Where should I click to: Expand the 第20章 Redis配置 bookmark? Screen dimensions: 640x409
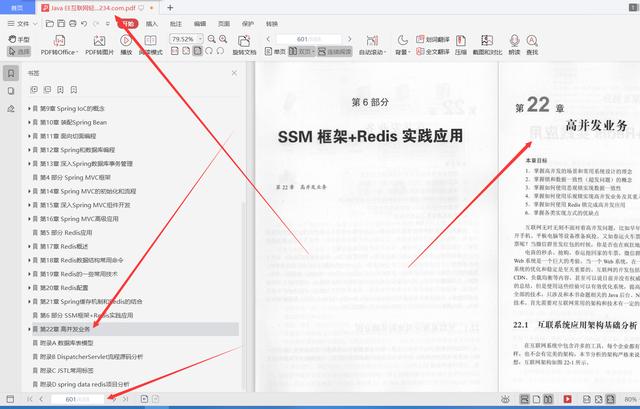(29, 288)
